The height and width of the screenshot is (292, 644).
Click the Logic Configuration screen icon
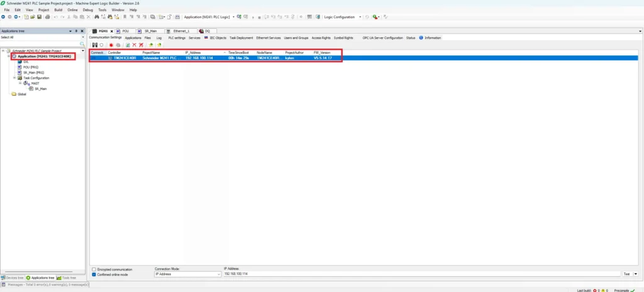(x=318, y=17)
